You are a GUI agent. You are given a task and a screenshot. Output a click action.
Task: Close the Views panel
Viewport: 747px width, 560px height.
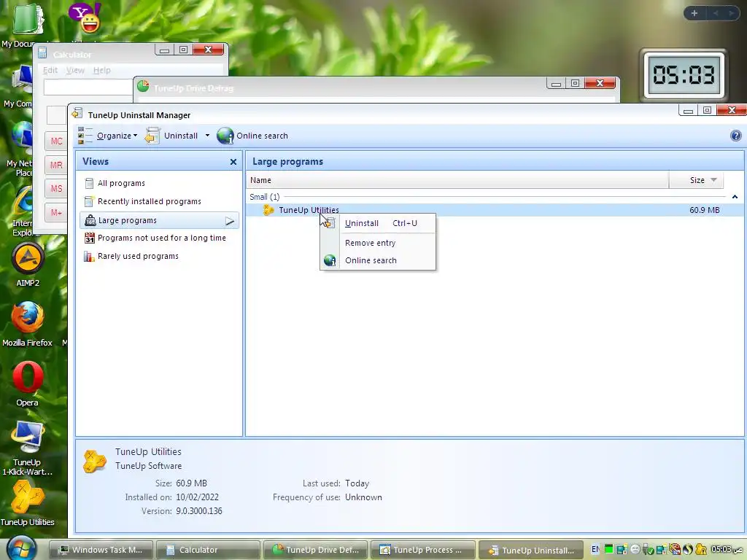click(233, 162)
